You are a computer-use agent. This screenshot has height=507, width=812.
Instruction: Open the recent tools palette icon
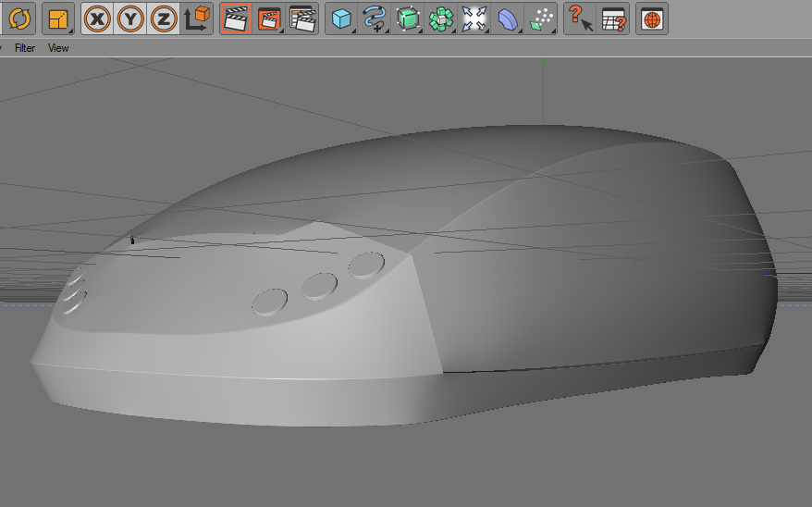tap(58, 19)
